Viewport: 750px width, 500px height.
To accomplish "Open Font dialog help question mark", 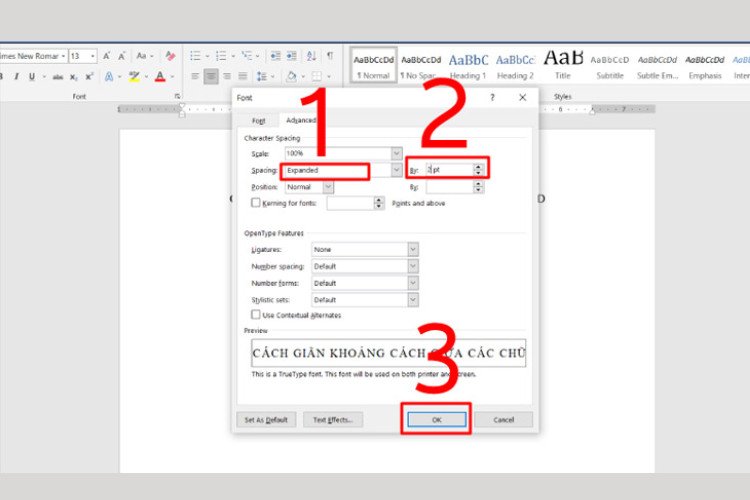I will [x=492, y=98].
